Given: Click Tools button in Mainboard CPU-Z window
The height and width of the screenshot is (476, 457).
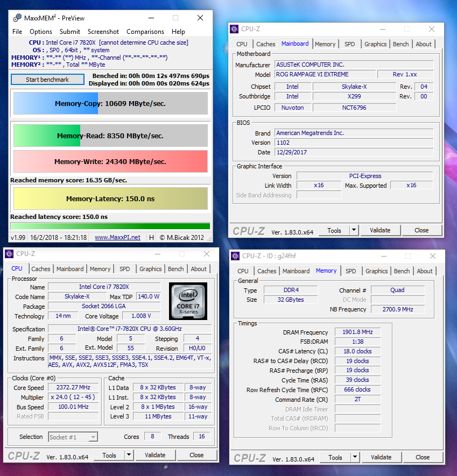Looking at the screenshot, I should 334,231.
